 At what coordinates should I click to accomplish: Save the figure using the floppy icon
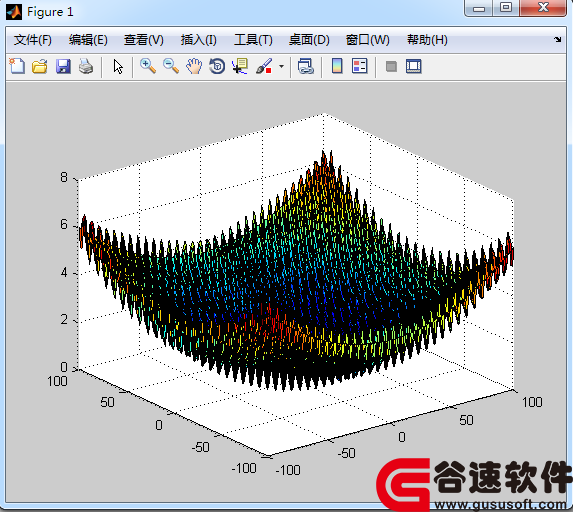click(x=63, y=67)
